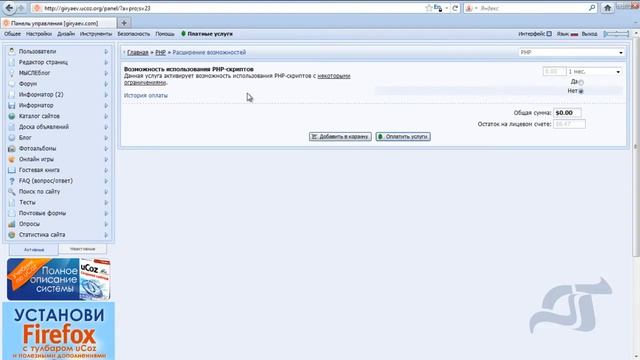Click the История оплаты link

coord(146,96)
